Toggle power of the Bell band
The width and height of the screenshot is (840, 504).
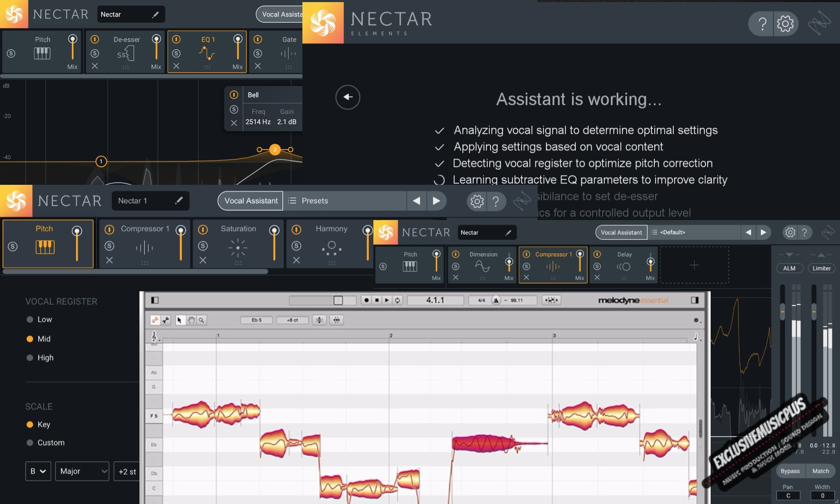tap(234, 95)
